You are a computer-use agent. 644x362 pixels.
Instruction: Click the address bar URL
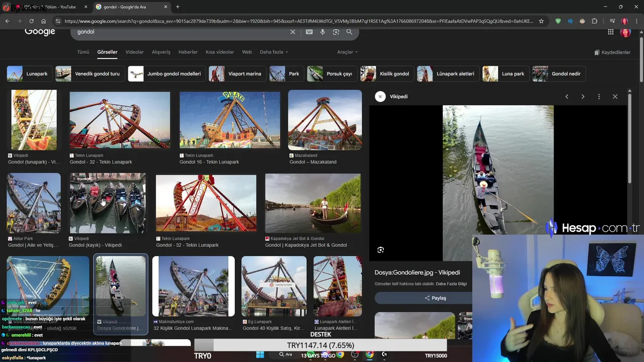(x=298, y=21)
